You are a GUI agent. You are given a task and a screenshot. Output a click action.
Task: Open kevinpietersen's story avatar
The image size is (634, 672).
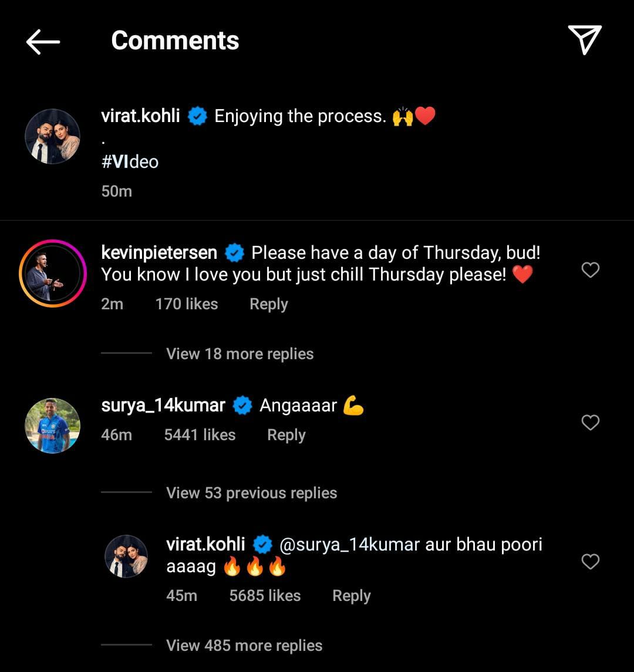pyautogui.click(x=52, y=273)
